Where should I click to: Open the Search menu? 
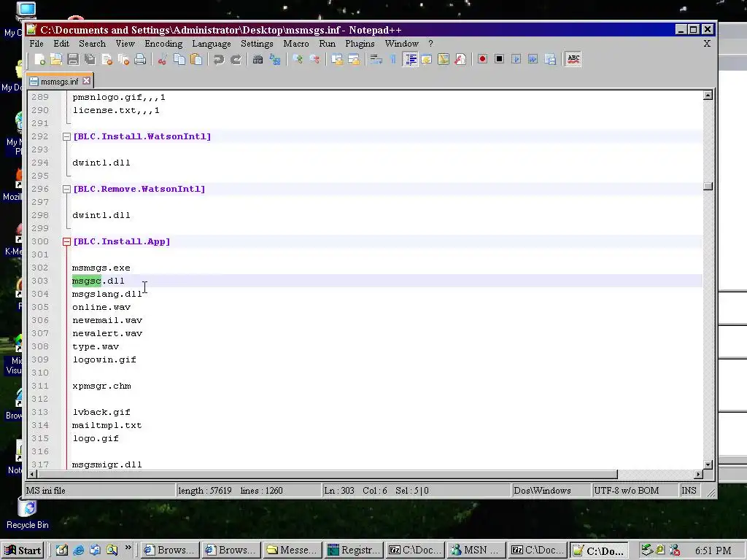pos(92,43)
